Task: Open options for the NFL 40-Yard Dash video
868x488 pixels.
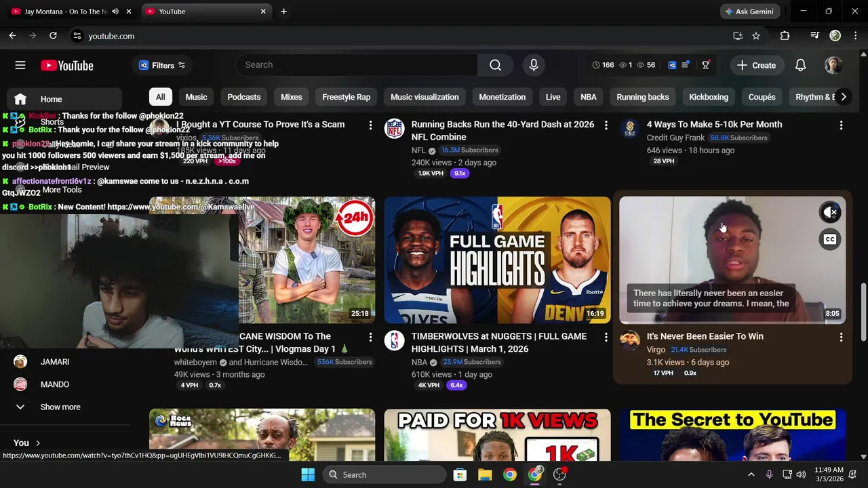Action: [x=606, y=125]
